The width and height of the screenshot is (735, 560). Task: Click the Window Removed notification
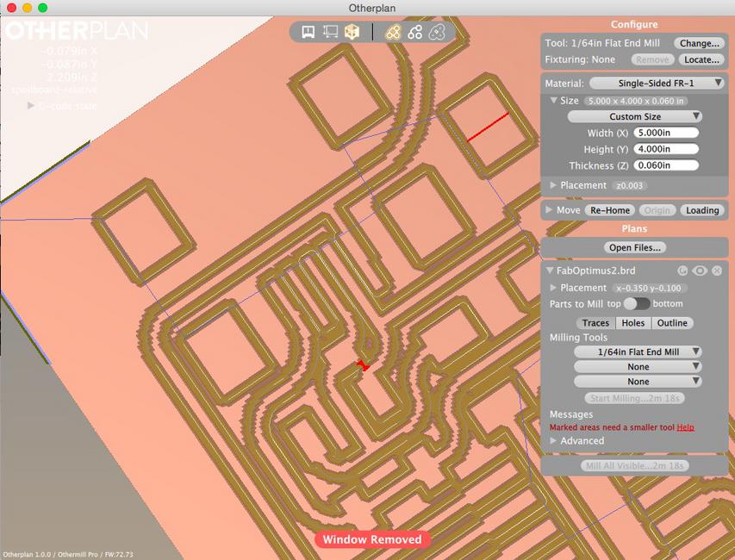[372, 539]
